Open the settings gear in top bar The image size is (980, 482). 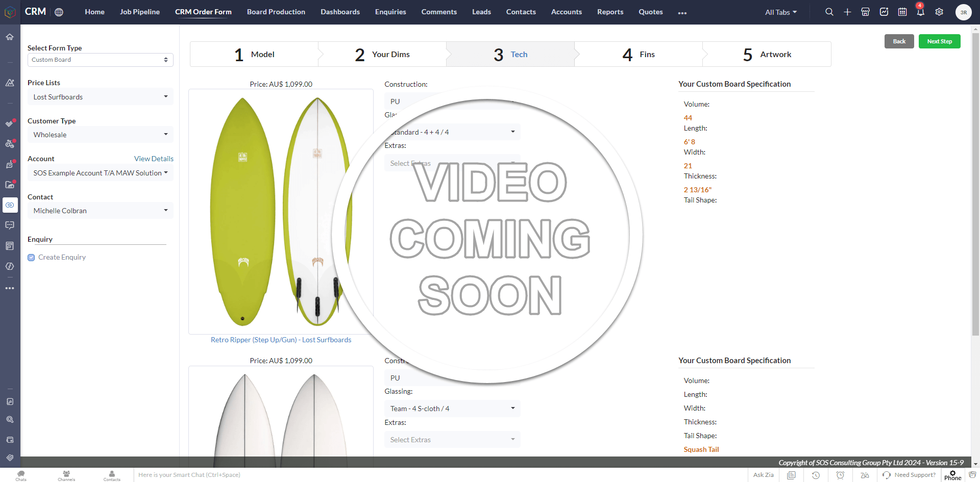point(939,12)
